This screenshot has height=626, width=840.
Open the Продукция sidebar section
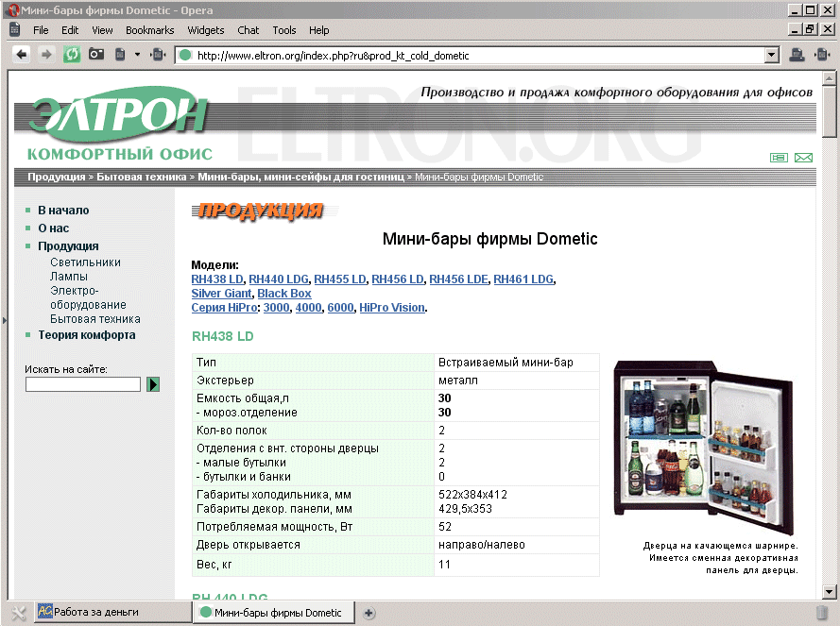(x=68, y=246)
